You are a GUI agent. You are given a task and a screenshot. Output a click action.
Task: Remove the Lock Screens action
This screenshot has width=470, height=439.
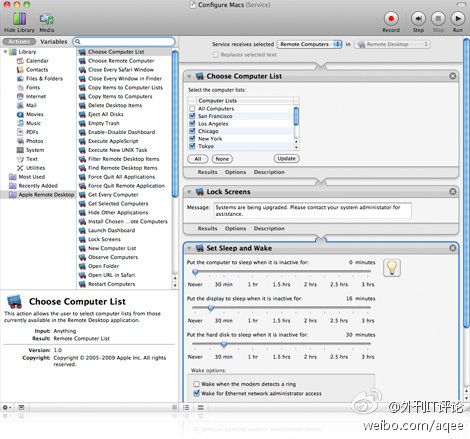[453, 192]
